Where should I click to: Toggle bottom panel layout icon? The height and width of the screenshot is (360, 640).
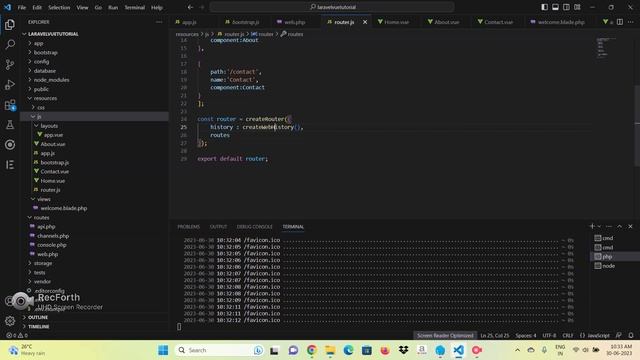point(556,7)
